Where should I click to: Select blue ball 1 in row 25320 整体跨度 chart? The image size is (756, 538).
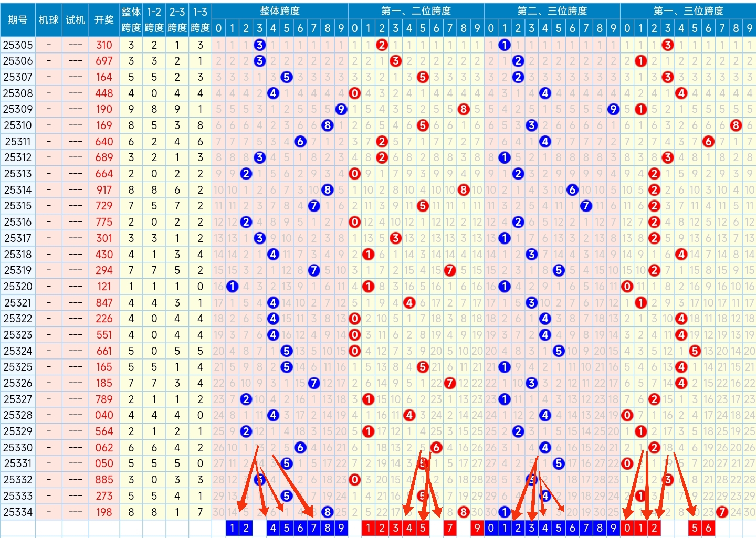(232, 287)
